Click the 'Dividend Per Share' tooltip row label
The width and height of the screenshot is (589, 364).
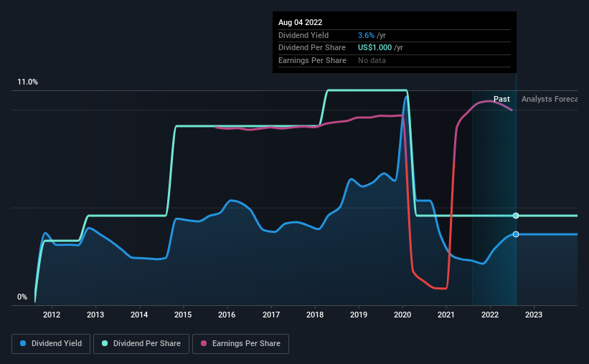point(312,48)
